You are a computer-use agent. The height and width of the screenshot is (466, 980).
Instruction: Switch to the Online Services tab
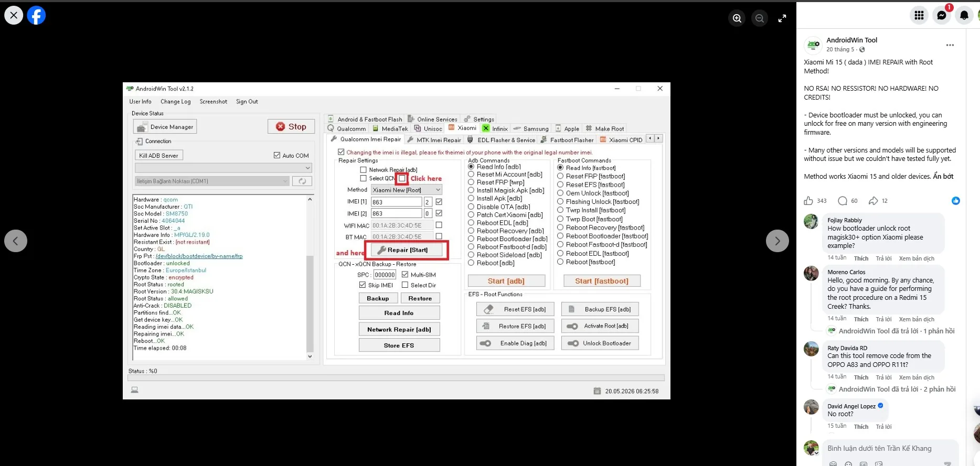[433, 119]
